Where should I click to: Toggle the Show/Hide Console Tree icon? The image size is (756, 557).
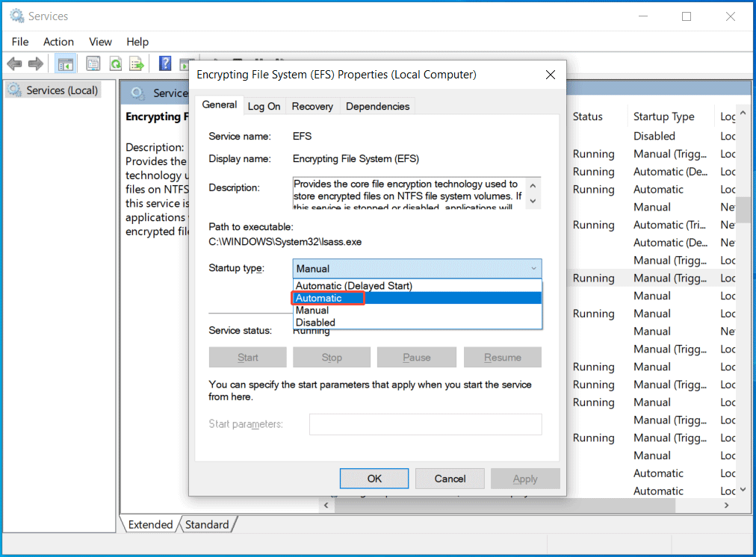coord(65,63)
